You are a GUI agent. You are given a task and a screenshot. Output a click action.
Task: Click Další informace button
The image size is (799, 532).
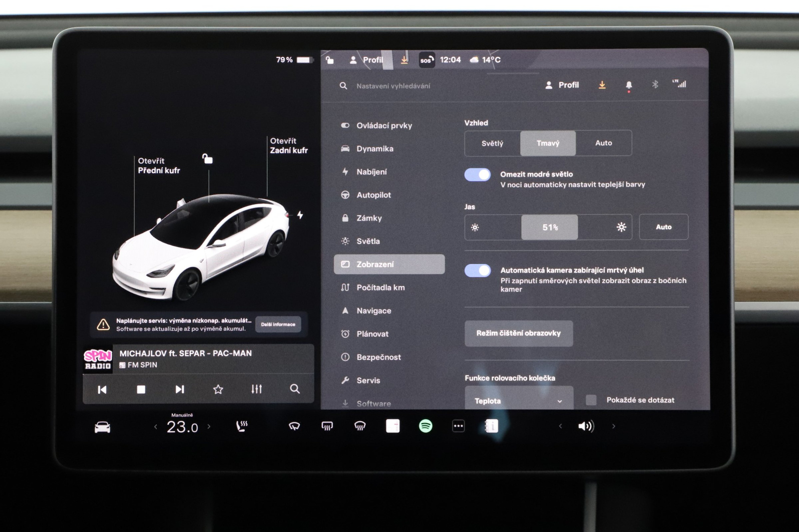[x=278, y=324]
